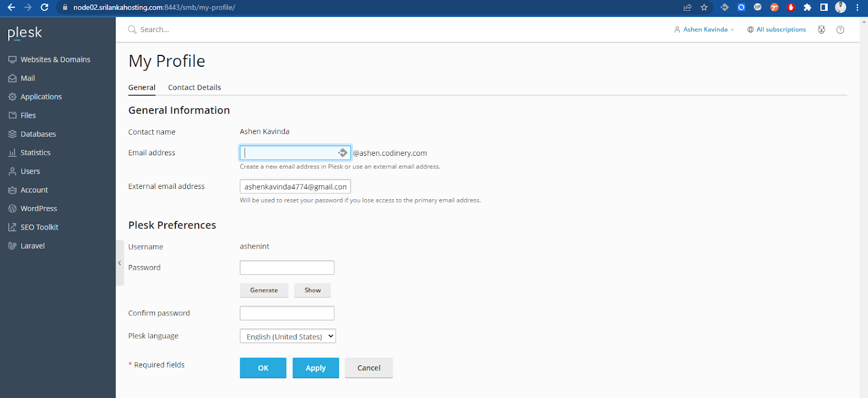Open the Websites & Domains sidebar icon

[12, 60]
